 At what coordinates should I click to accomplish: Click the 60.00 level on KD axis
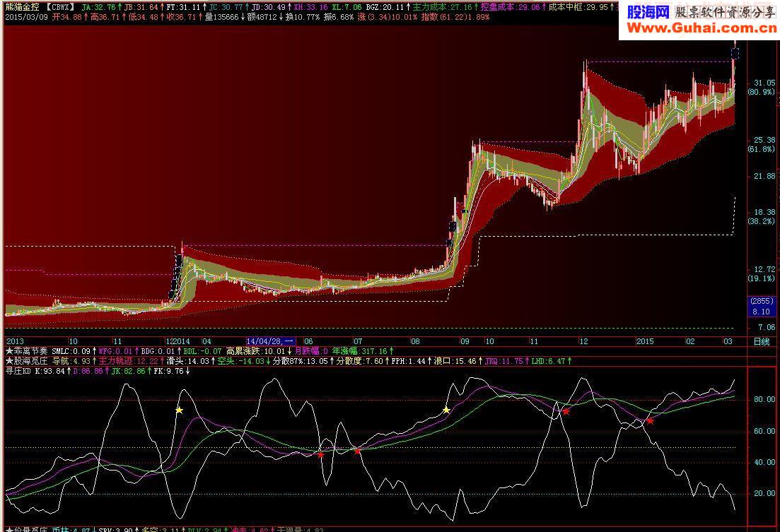point(764,431)
